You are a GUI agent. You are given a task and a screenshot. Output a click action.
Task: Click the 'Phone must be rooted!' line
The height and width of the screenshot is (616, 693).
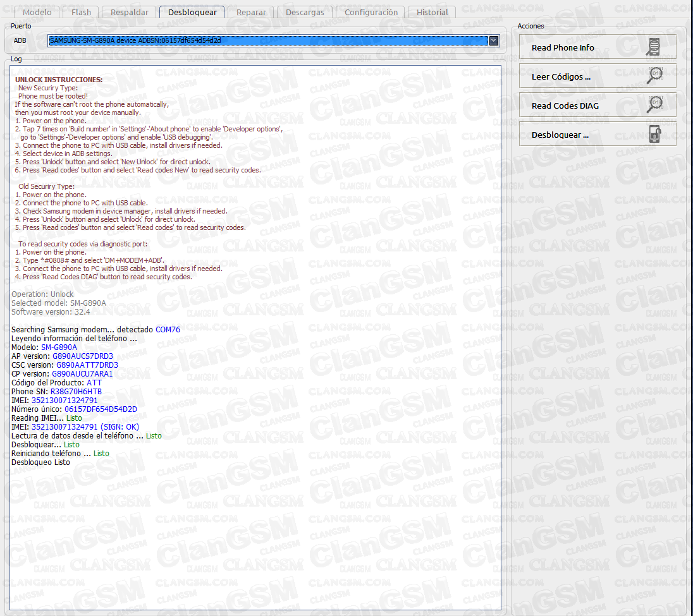click(x=53, y=96)
